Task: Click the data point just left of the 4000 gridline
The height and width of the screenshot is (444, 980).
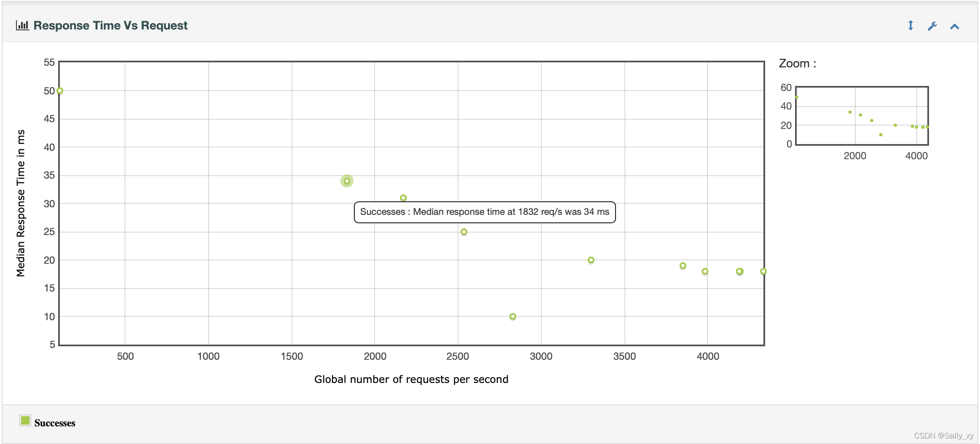Action: (x=705, y=271)
